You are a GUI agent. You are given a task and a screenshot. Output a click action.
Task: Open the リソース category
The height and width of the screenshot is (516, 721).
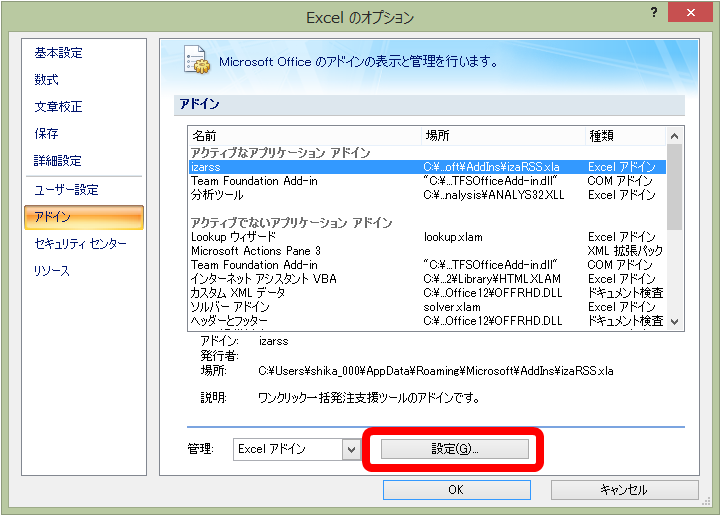(x=52, y=270)
